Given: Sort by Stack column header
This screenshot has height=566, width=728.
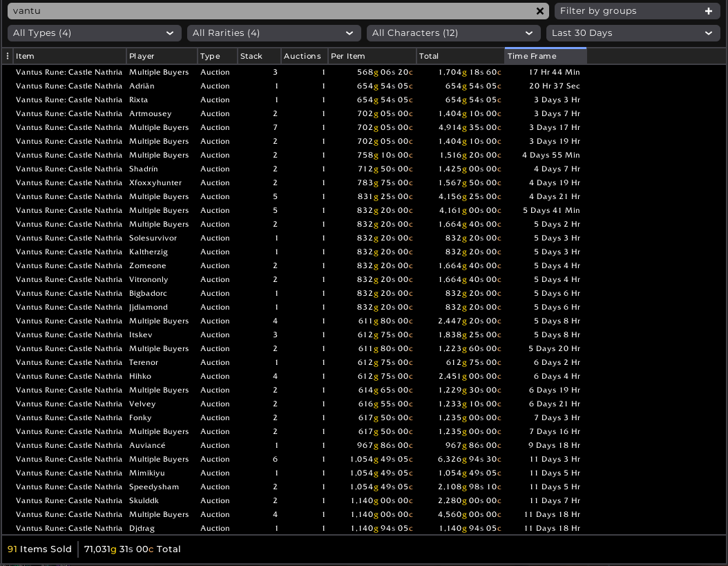Looking at the screenshot, I should pyautogui.click(x=259, y=56).
